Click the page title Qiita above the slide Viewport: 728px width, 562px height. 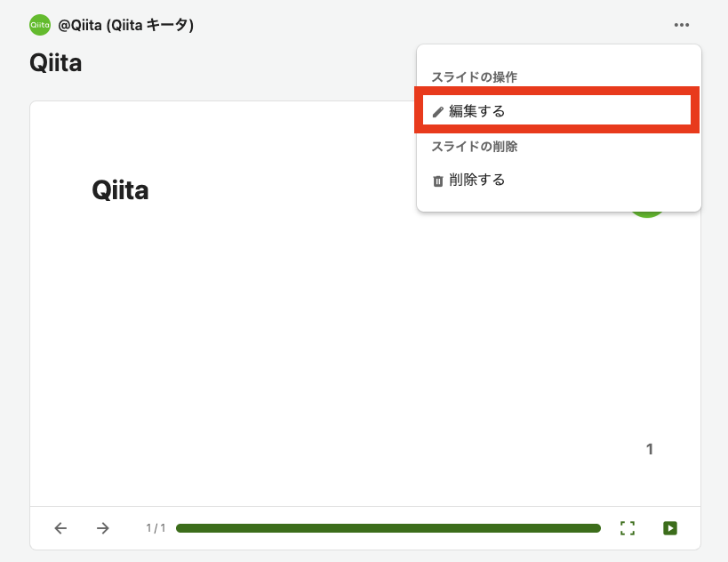[x=56, y=63]
